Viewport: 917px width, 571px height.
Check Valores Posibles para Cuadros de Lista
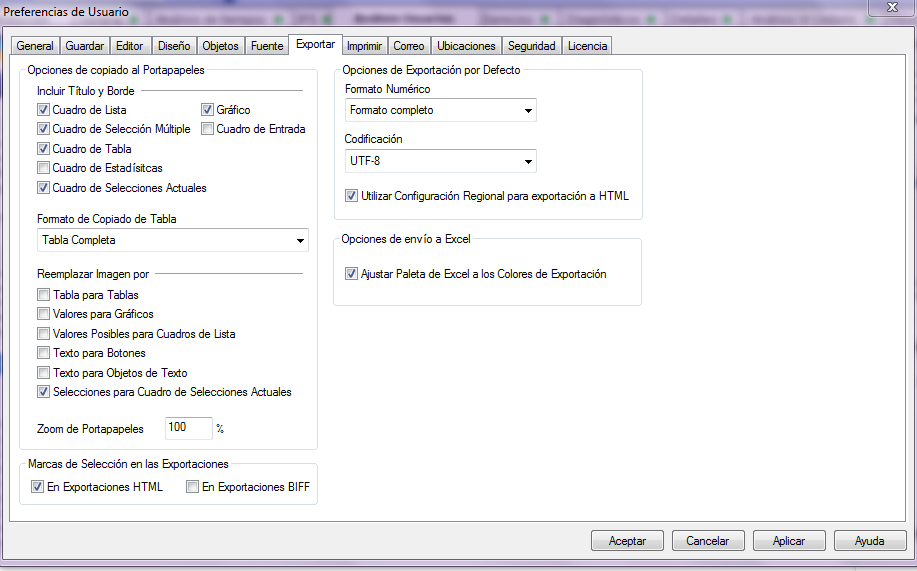click(x=43, y=333)
